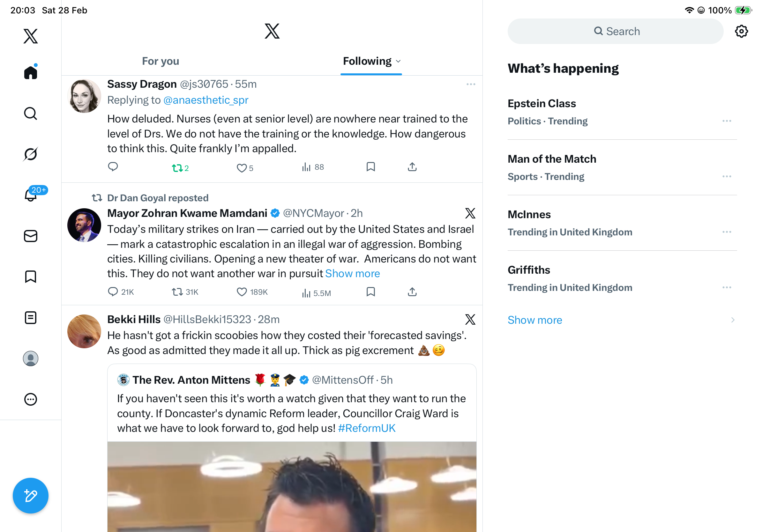
Task: Click the Search input field
Action: [615, 32]
